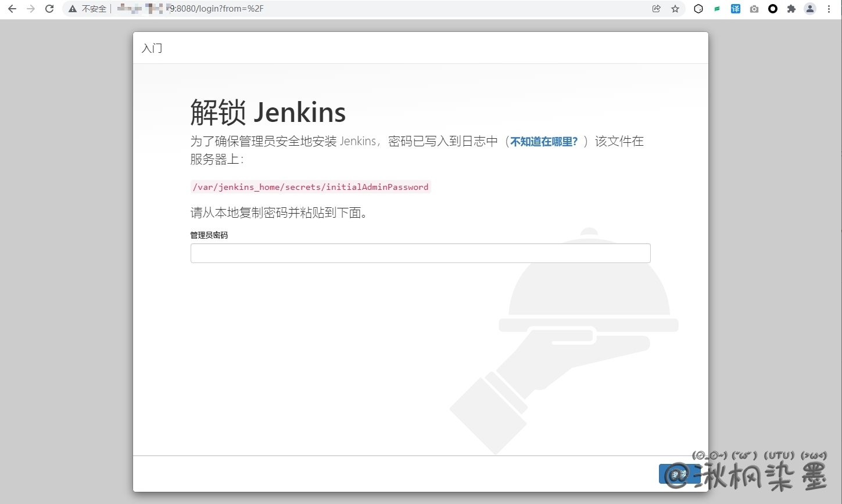This screenshot has height=504, width=842.
Task: Open the blue 译 translate extension
Action: tap(736, 9)
